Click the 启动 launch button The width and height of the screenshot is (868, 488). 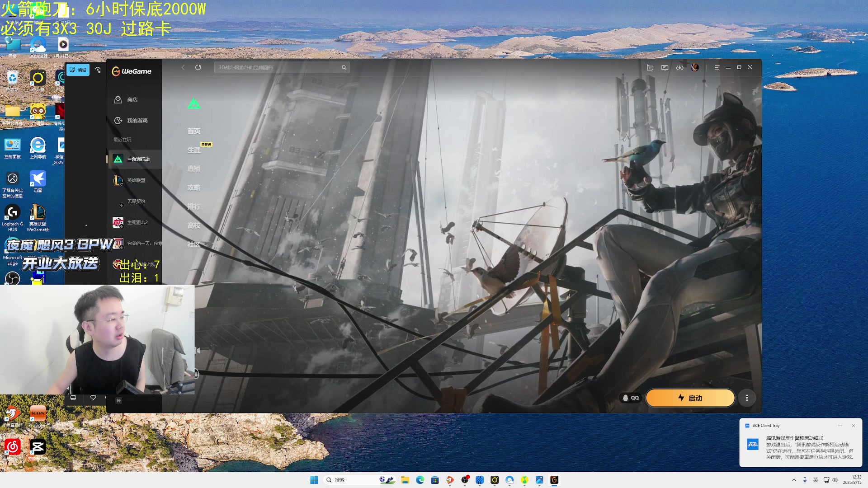(x=690, y=398)
